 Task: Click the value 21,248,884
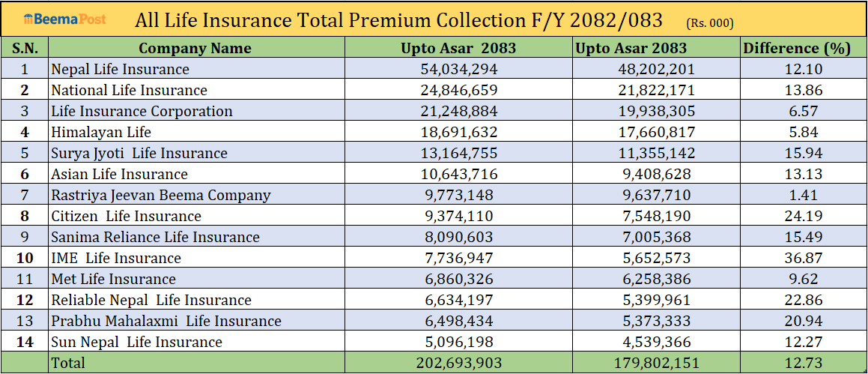tap(458, 112)
